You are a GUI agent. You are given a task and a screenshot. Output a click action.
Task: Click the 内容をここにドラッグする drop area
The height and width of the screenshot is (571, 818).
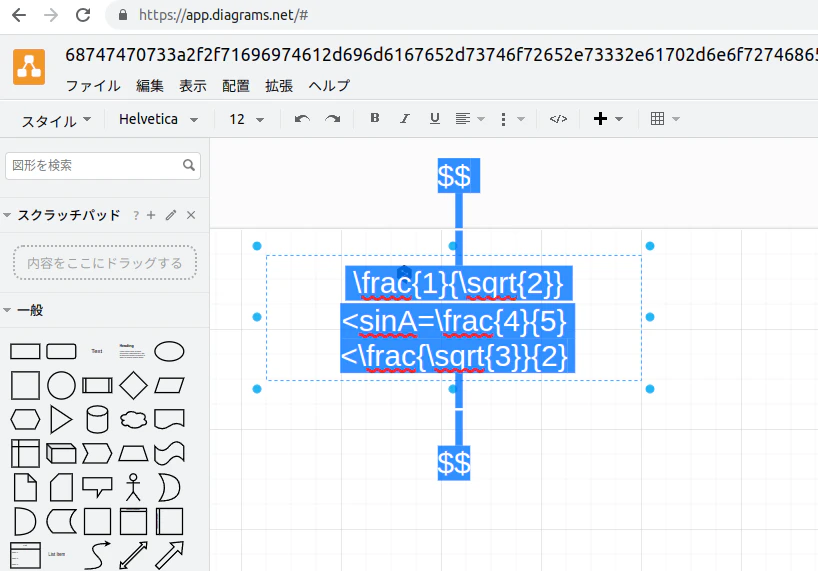[x=105, y=263]
